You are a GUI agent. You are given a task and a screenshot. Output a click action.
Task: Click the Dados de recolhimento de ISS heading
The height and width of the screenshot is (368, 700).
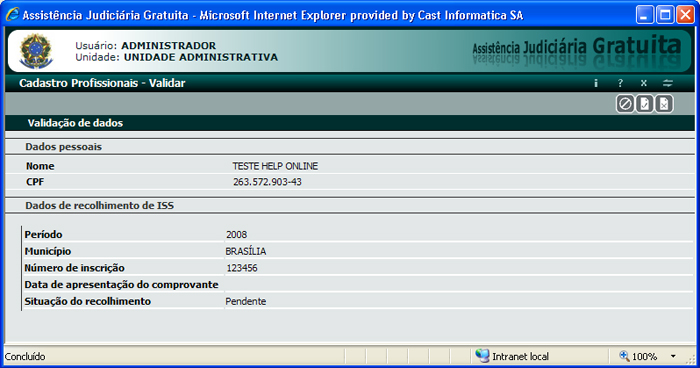point(100,206)
